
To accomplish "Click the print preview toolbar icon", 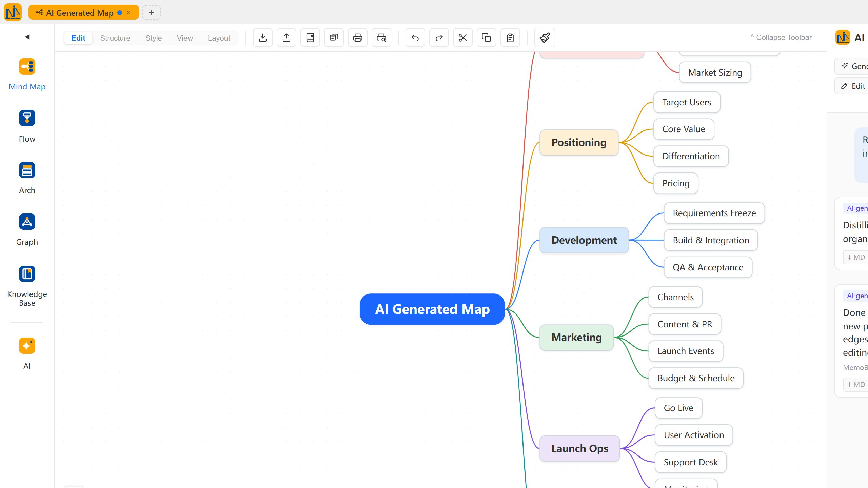I will point(381,38).
